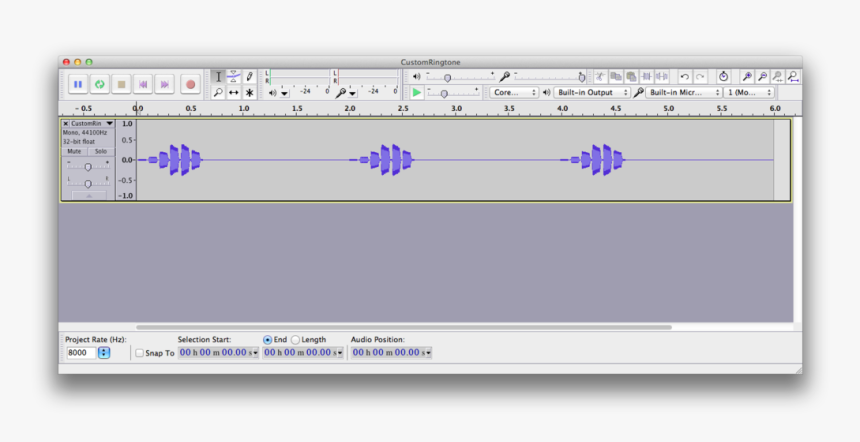Stop playback with the Stop button
The width and height of the screenshot is (860, 442).
(x=121, y=84)
